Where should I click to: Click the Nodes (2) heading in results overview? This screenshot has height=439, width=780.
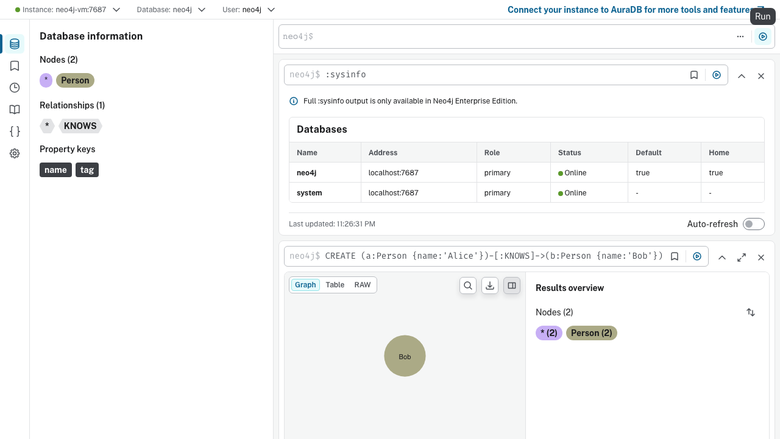coord(554,312)
